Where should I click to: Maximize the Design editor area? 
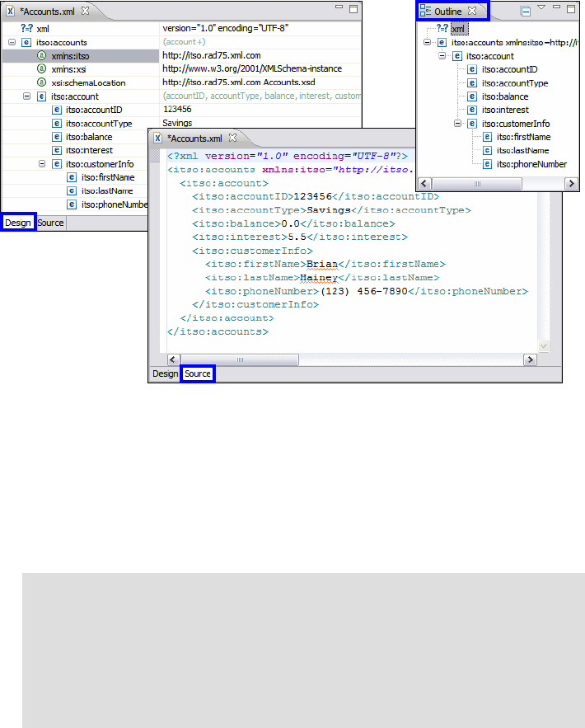point(353,9)
